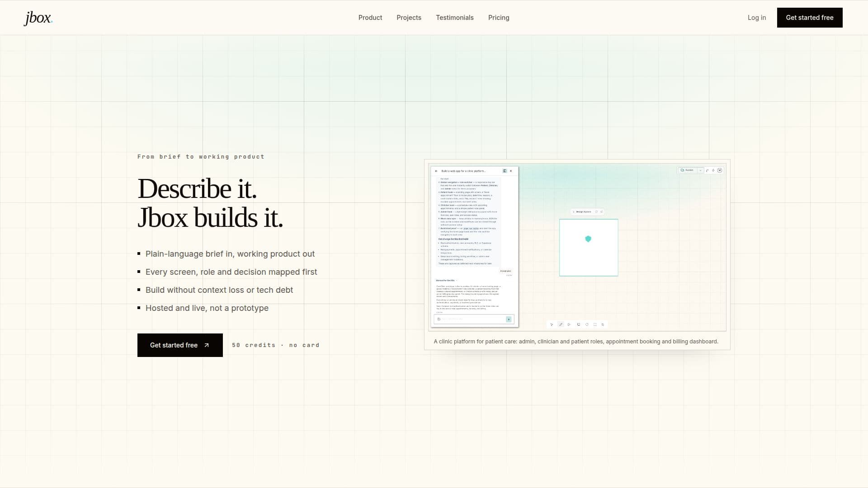Click 'Build without context loss or tech debt'

click(x=219, y=290)
